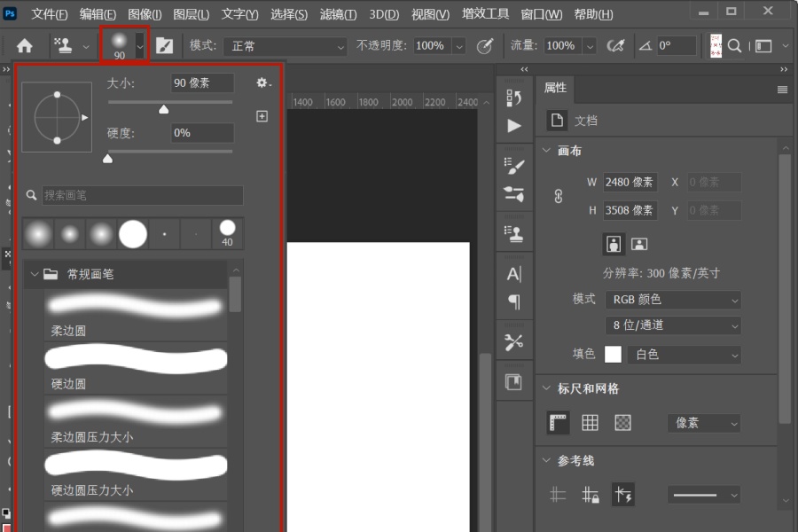Click the 搜索画笔 search field
The image size is (798, 532).
(x=143, y=195)
